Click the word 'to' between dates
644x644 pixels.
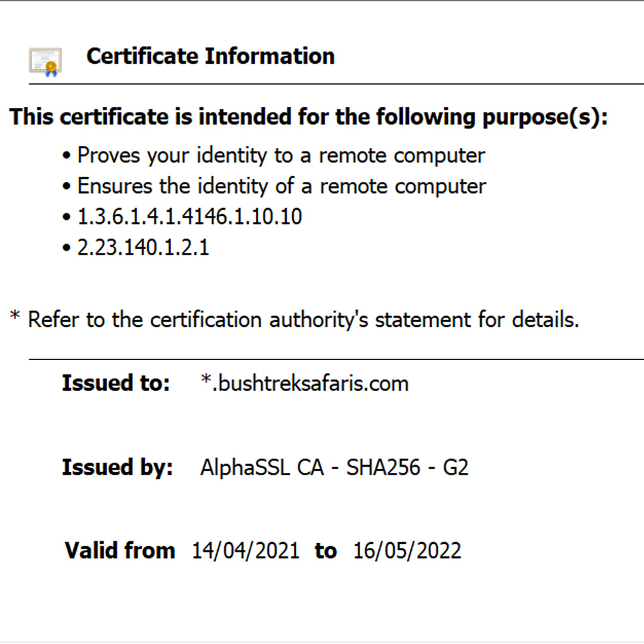326,551
